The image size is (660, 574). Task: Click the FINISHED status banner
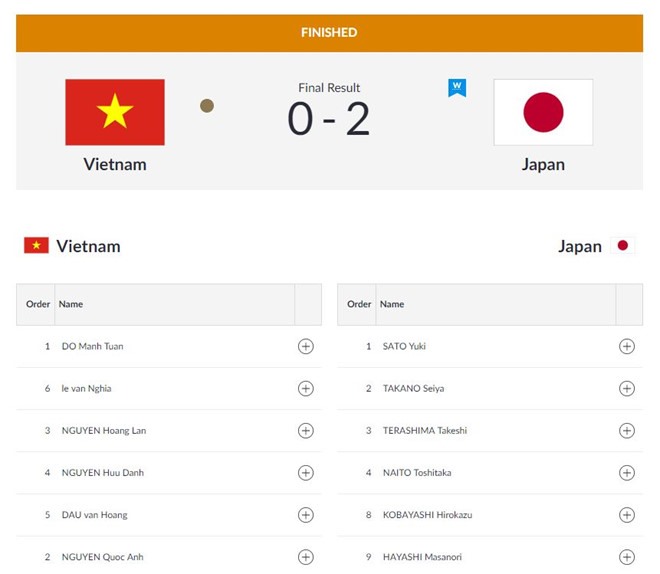[330, 33]
